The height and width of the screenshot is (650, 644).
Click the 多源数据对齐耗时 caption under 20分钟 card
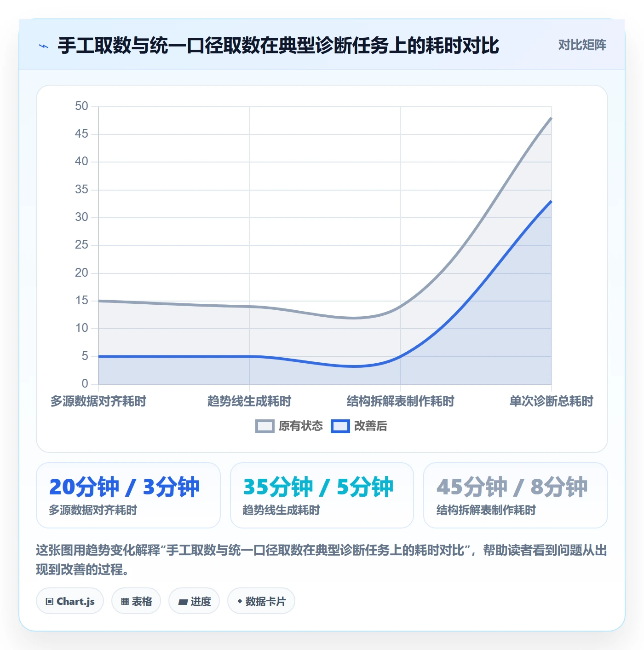click(x=93, y=510)
